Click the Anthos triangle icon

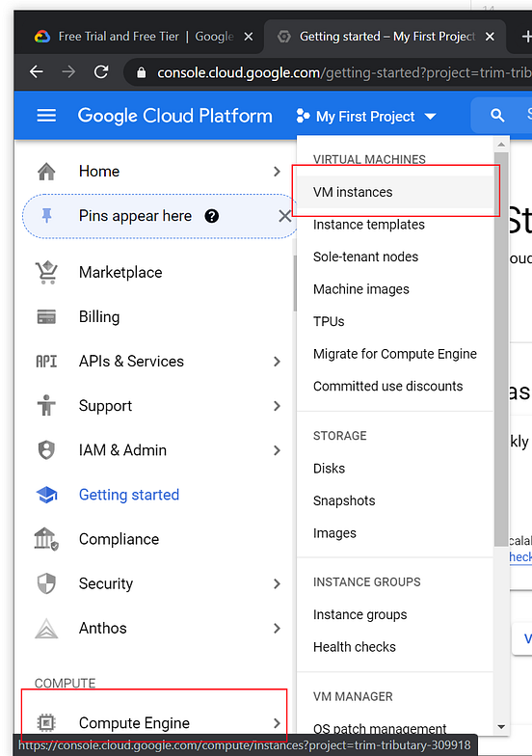coord(46,629)
